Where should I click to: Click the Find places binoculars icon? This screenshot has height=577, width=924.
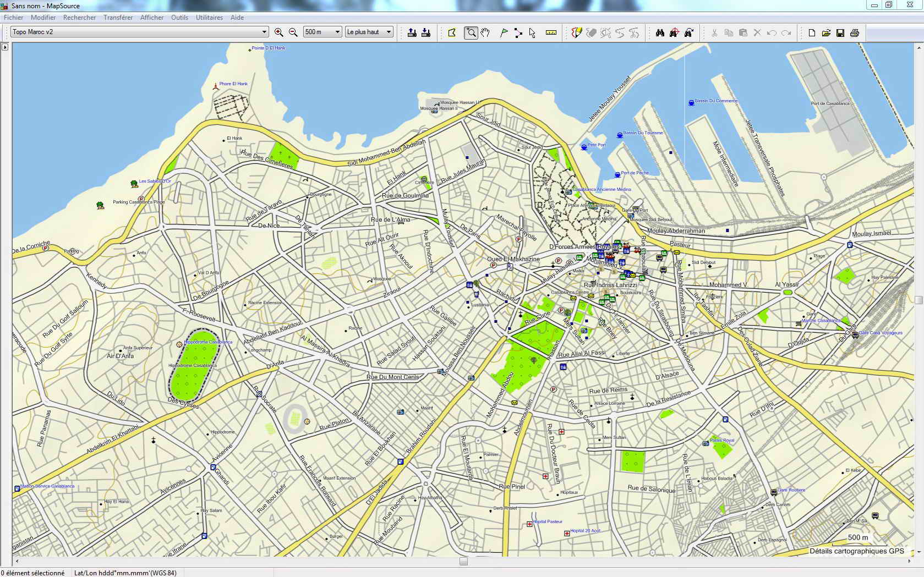point(660,32)
